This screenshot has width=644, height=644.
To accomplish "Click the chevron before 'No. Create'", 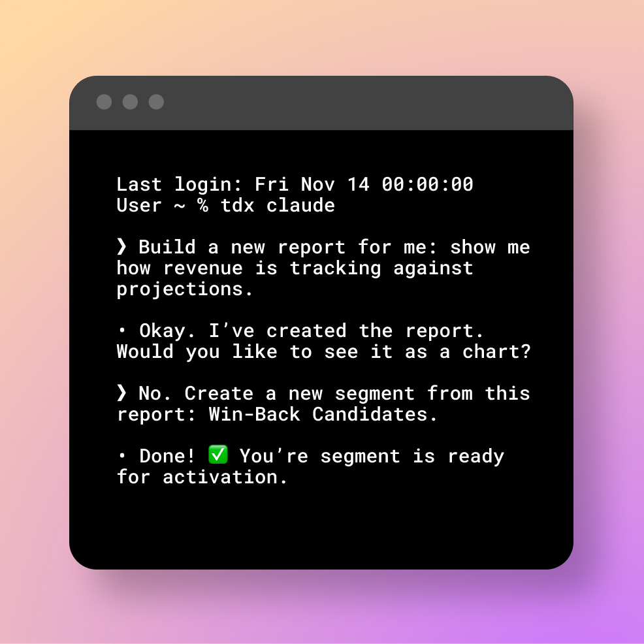I will pos(121,393).
